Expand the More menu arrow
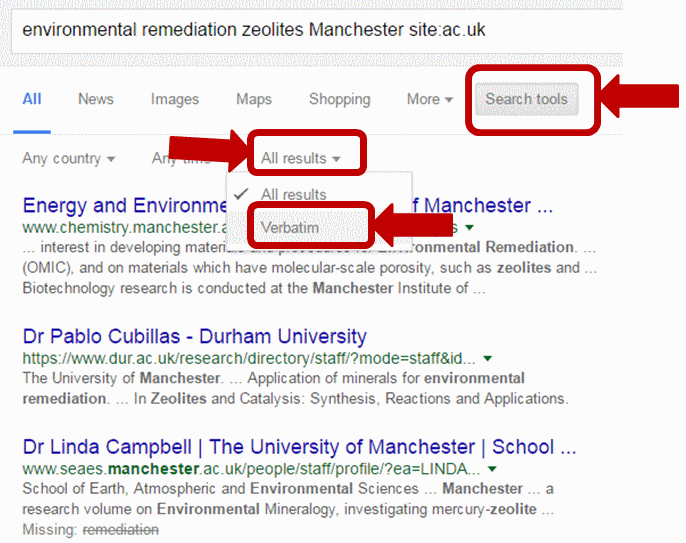 (448, 100)
